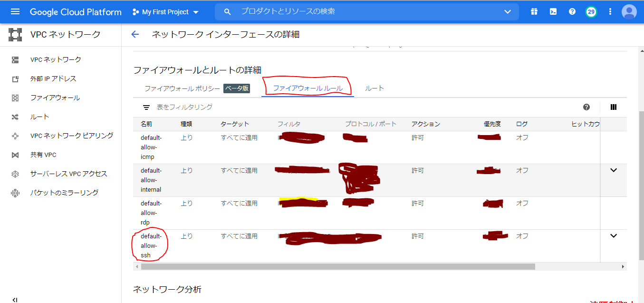Click default-allow-ssh rule name

[151, 246]
